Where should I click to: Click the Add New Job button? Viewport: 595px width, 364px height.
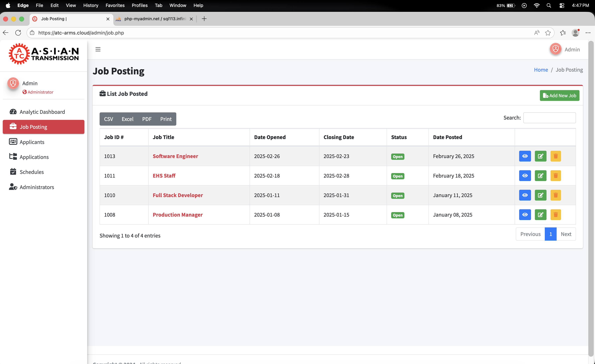(x=559, y=95)
